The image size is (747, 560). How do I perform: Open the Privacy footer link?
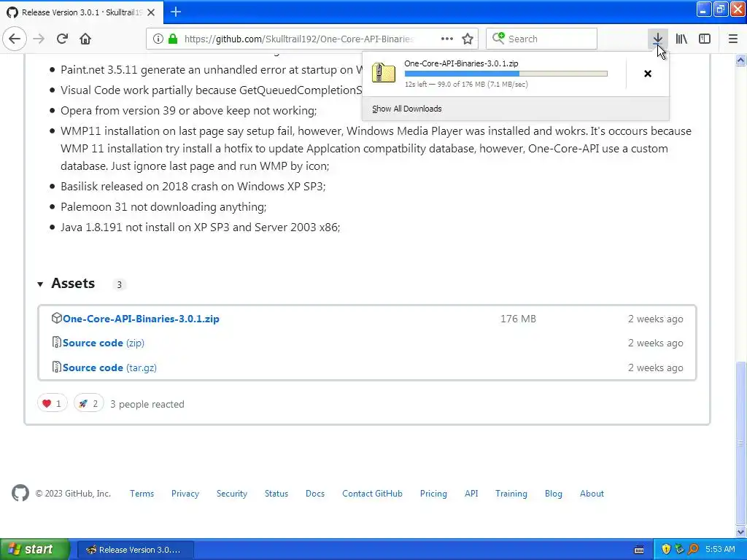[x=185, y=494]
